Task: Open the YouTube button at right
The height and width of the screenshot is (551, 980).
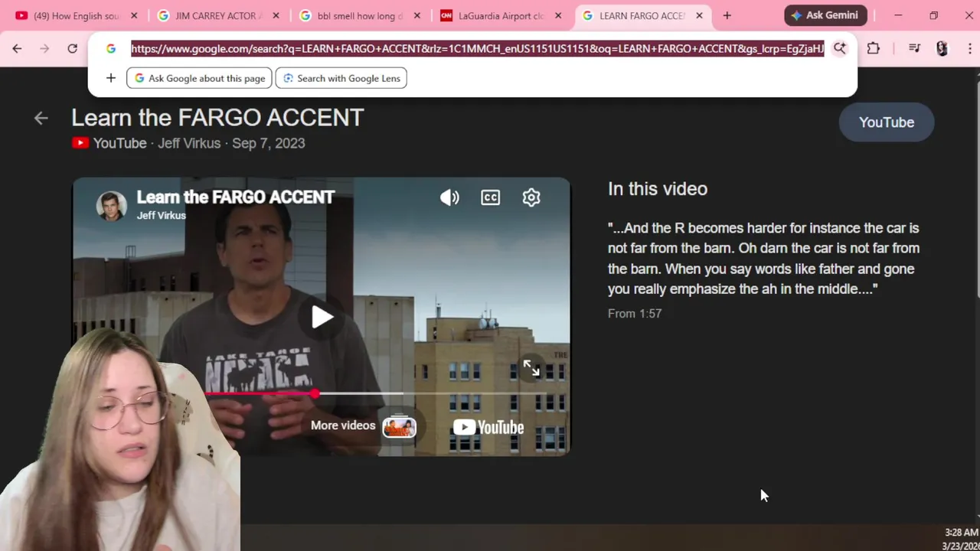Action: point(887,122)
